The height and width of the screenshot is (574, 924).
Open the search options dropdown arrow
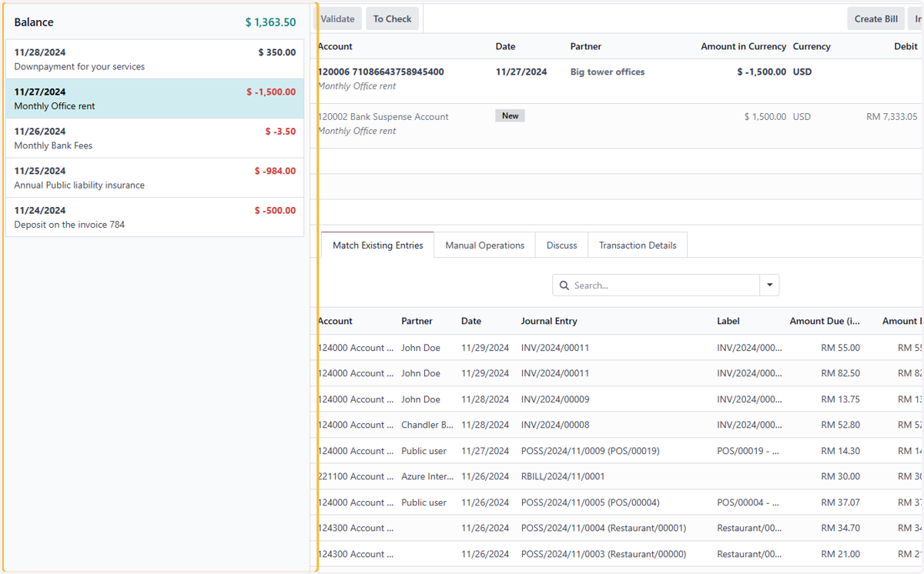point(769,285)
